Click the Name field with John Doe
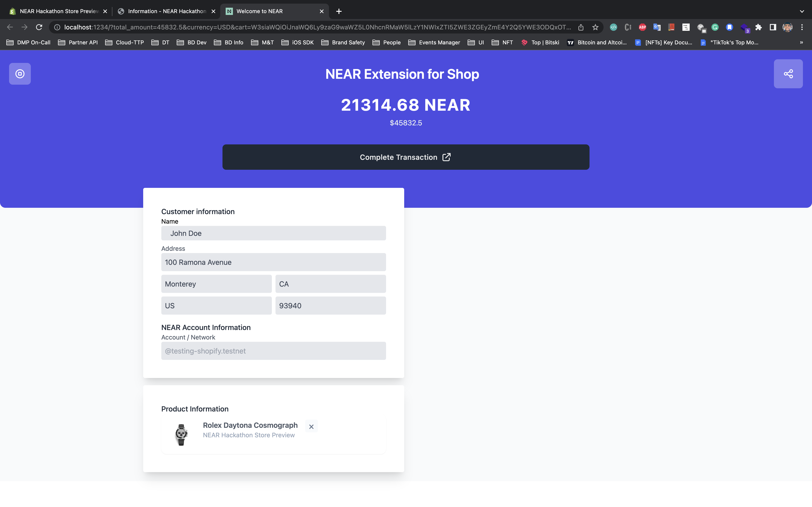The image size is (812, 507). coord(273,233)
